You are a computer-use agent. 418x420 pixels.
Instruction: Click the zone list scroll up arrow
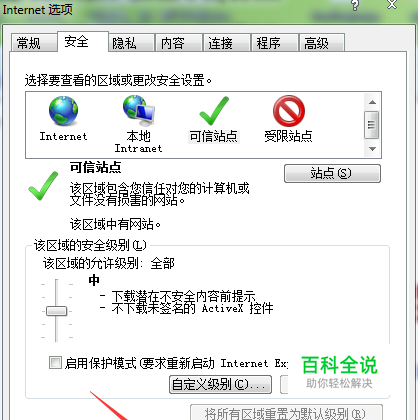(373, 102)
